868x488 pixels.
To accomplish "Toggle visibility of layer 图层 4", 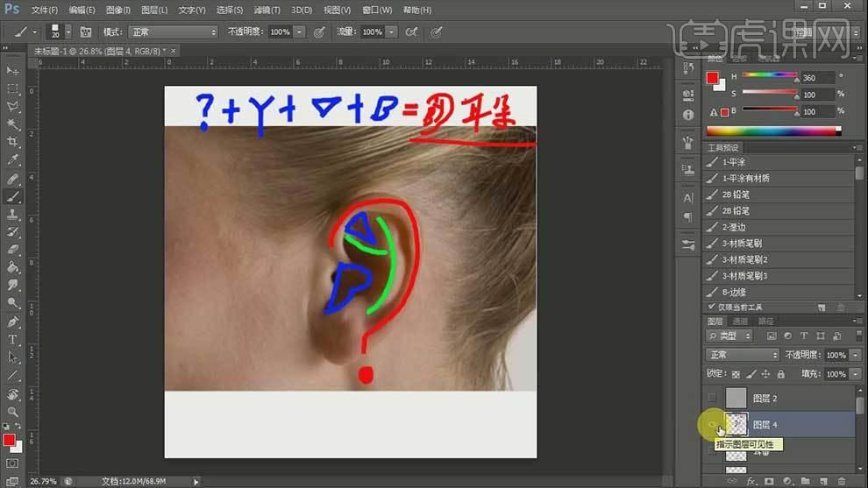I will [712, 424].
